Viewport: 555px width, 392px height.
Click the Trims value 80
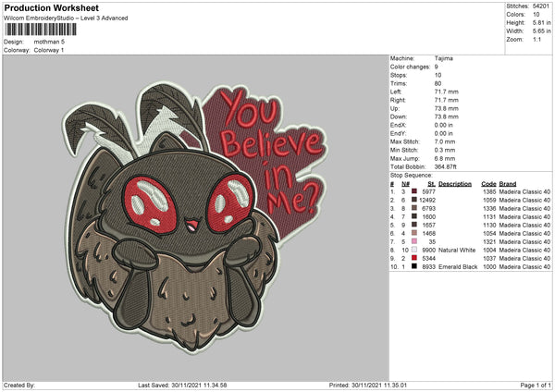438,83
